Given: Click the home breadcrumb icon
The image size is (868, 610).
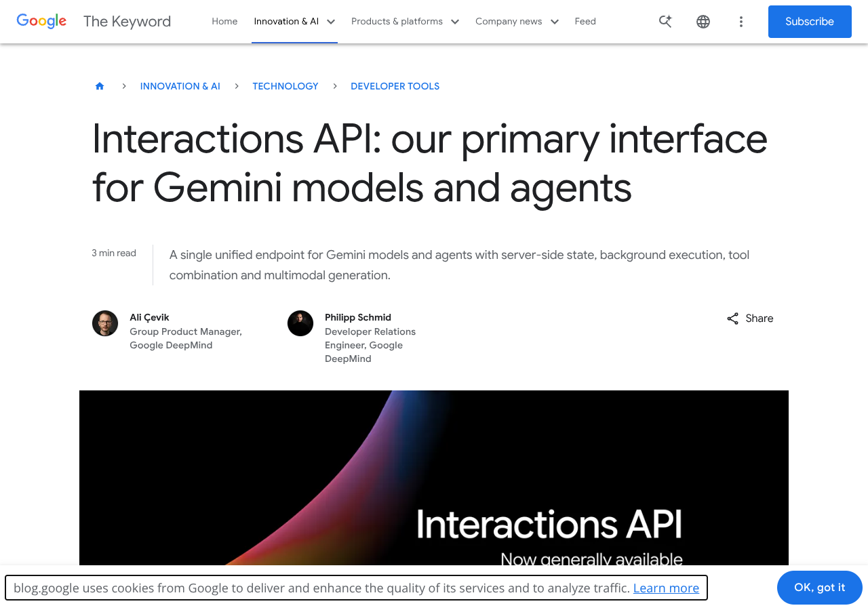Looking at the screenshot, I should [100, 86].
